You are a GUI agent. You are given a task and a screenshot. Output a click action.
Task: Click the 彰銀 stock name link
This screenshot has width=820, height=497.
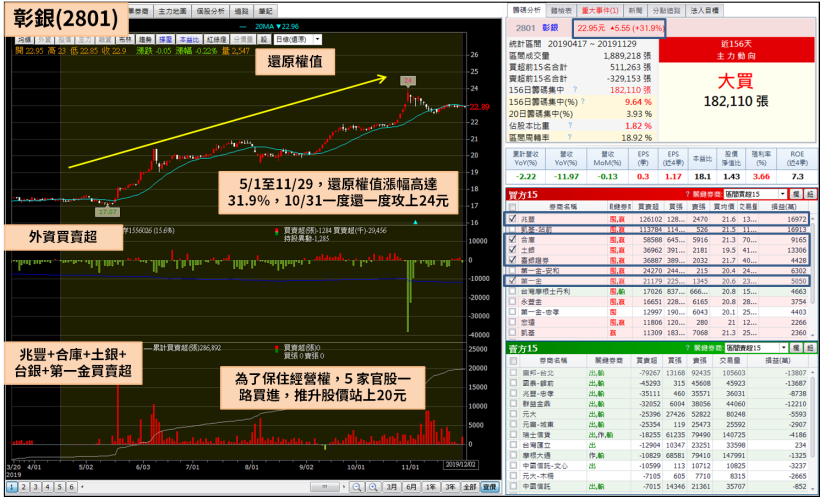point(550,28)
